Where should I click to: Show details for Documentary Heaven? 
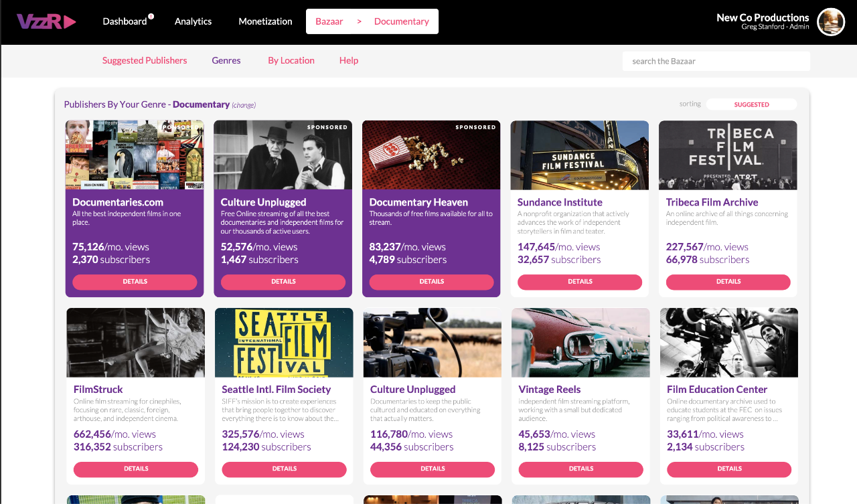coord(432,282)
